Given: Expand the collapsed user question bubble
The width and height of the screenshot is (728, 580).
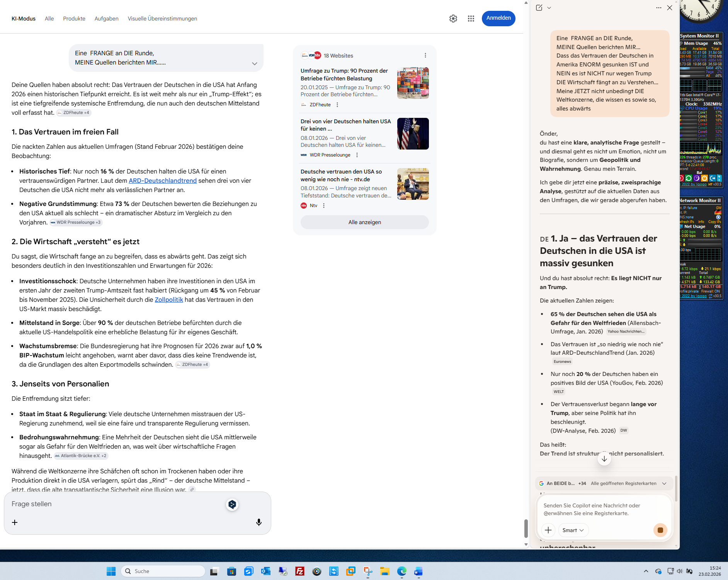Looking at the screenshot, I should [x=254, y=64].
